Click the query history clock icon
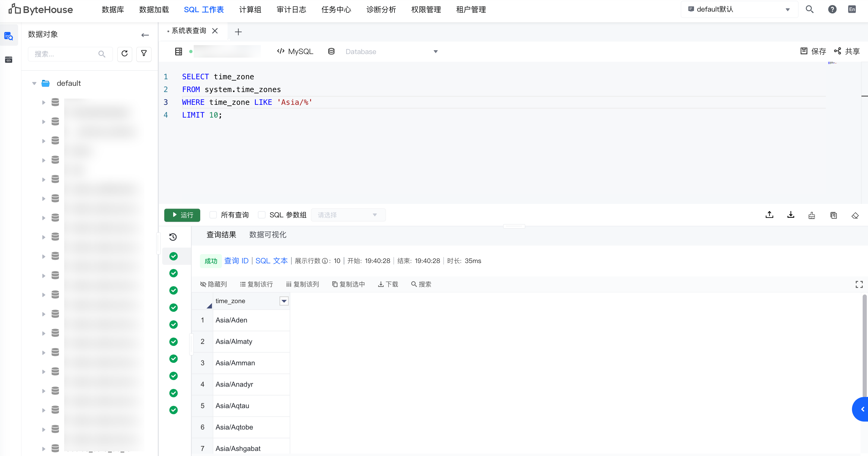 173,237
